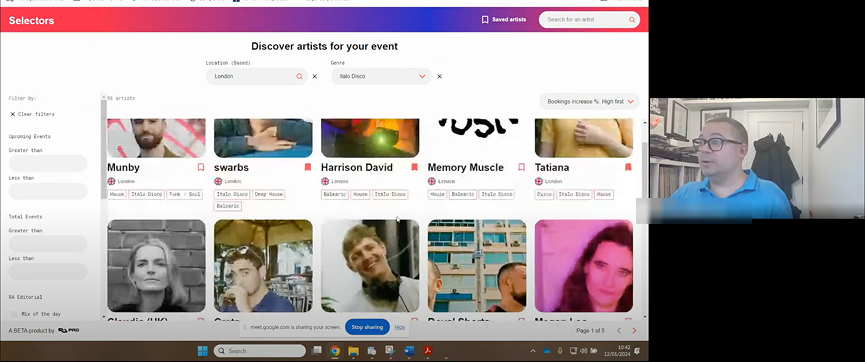Click the Total Events Less than field

[48, 272]
